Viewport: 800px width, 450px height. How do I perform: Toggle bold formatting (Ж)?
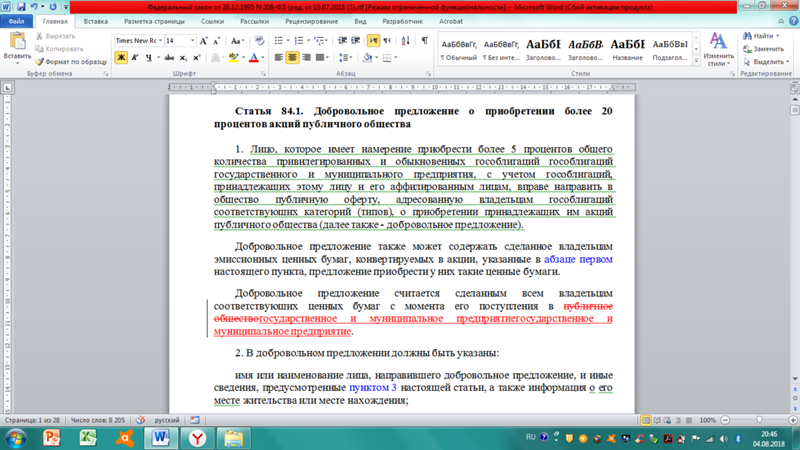coord(121,58)
